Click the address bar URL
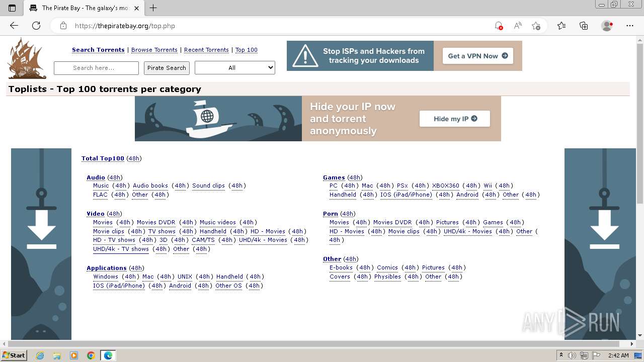This screenshot has height=362, width=644. pos(125,26)
